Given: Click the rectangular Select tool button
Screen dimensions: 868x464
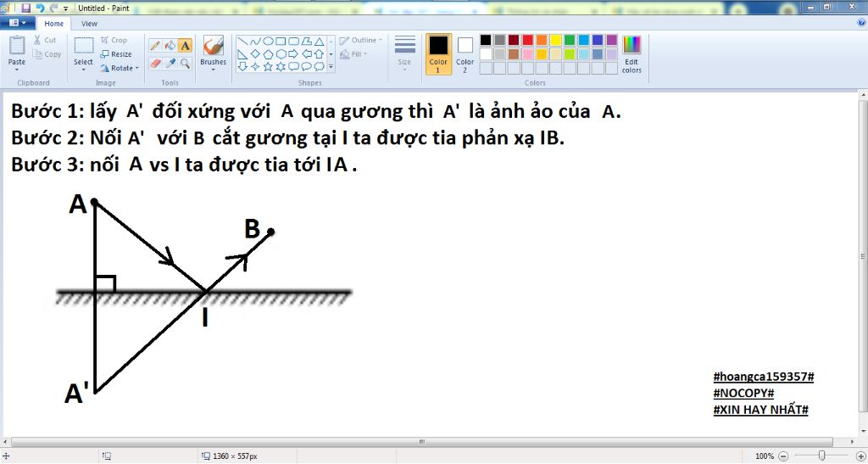Looking at the screenshot, I should point(84,46).
